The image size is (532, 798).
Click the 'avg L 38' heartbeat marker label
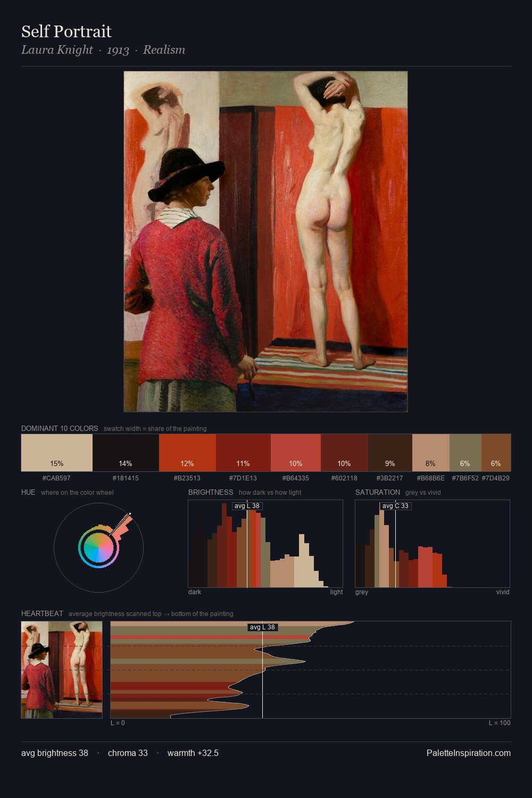263,627
